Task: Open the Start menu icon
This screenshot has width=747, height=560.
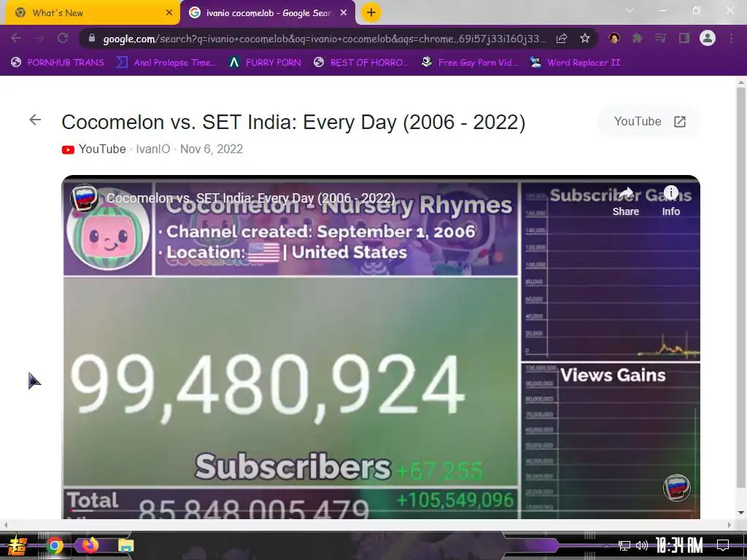Action: [x=18, y=545]
